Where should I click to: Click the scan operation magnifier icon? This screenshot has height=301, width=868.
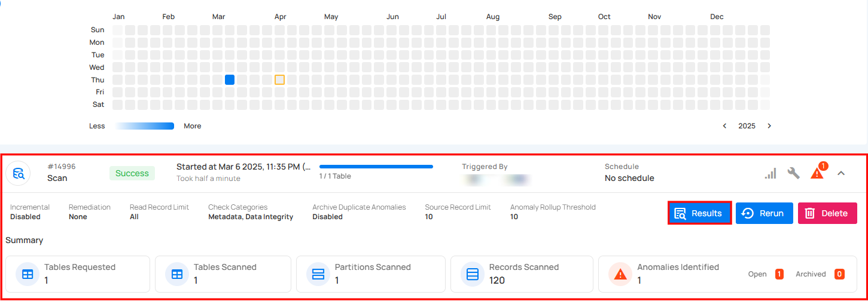tap(19, 174)
